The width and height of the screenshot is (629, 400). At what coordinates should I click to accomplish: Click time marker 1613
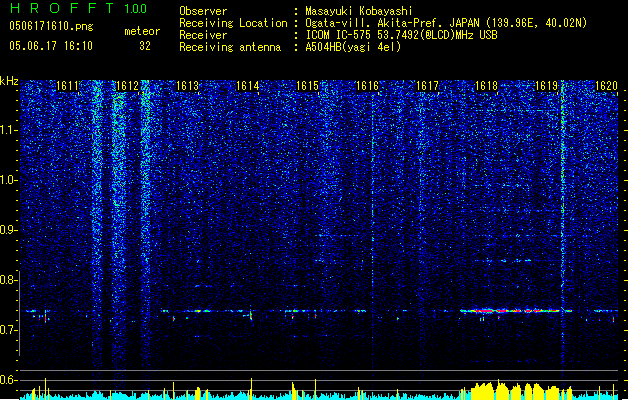click(187, 86)
